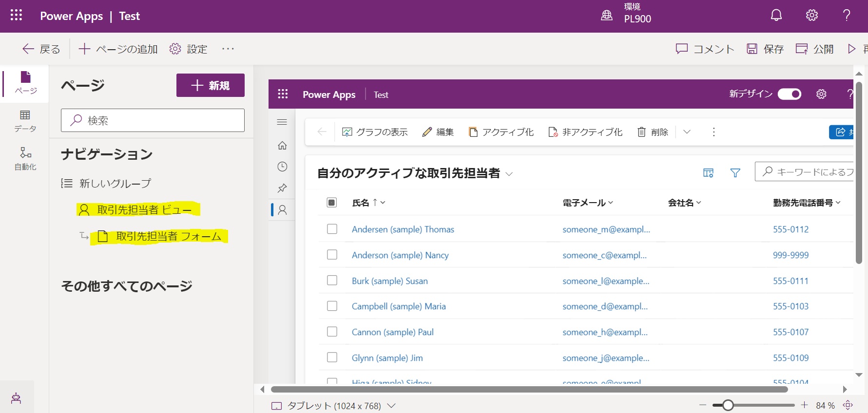Image resolution: width=868 pixels, height=413 pixels.
Task: Save the app with 保存
Action: 765,49
